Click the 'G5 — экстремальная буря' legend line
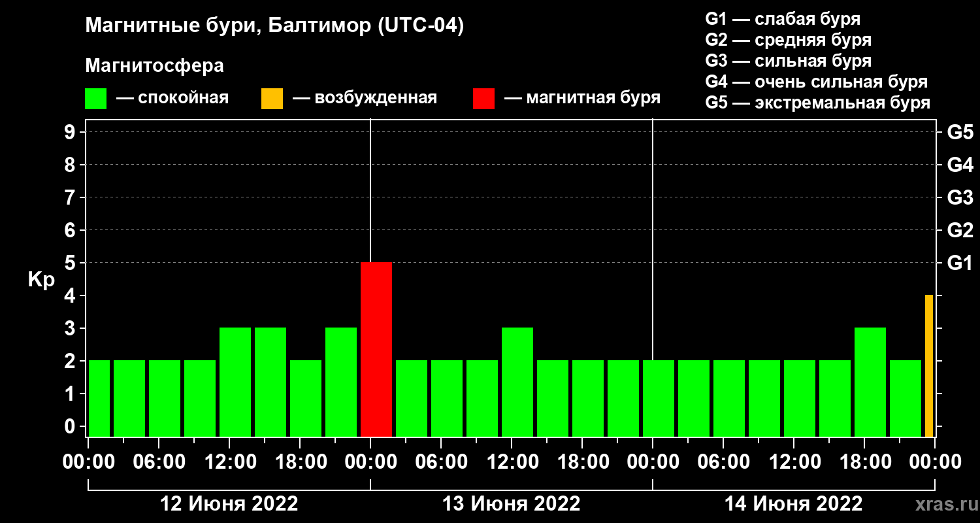 [817, 103]
